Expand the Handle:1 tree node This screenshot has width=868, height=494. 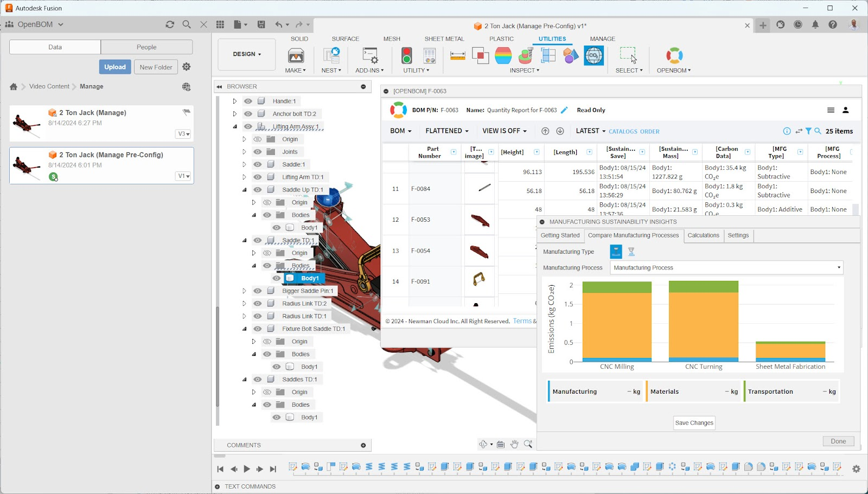click(234, 101)
